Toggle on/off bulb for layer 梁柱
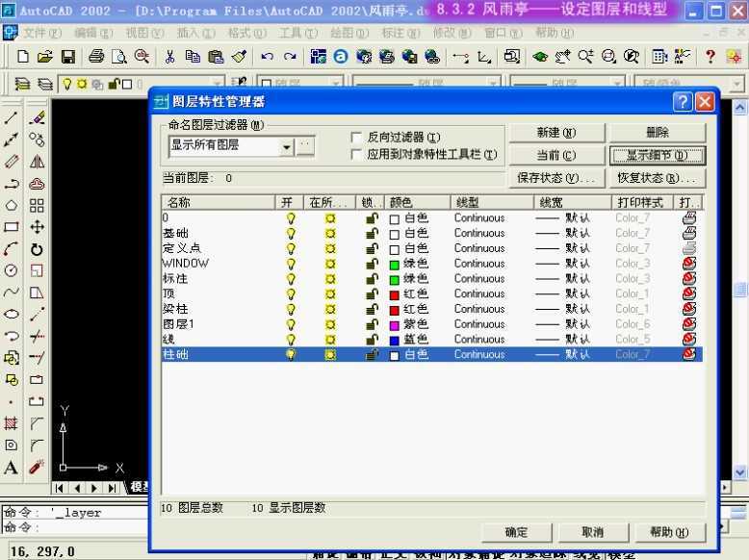Viewport: 749px width, 560px height. [x=291, y=310]
